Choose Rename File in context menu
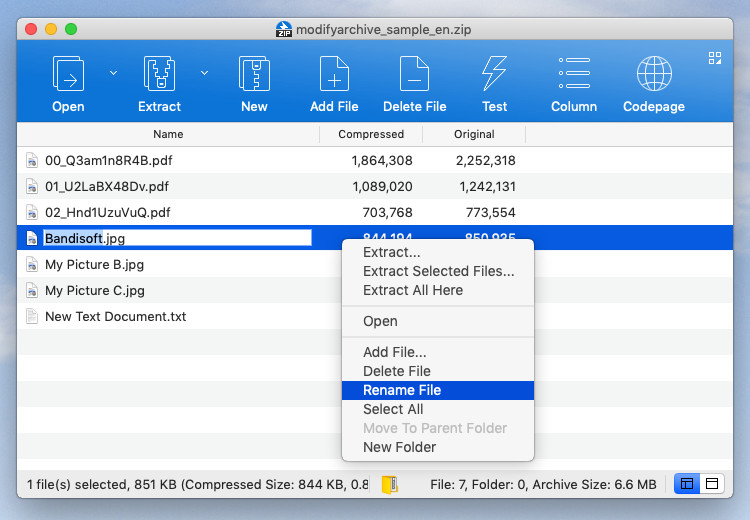The height and width of the screenshot is (520, 750). [402, 390]
